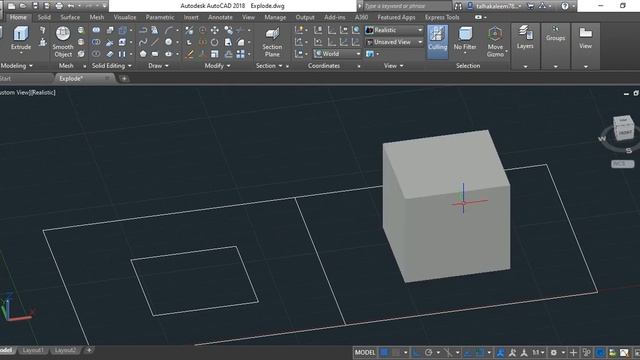640x360 pixels.
Task: Click the Customization plus icon in status bar
Action: click(573, 352)
